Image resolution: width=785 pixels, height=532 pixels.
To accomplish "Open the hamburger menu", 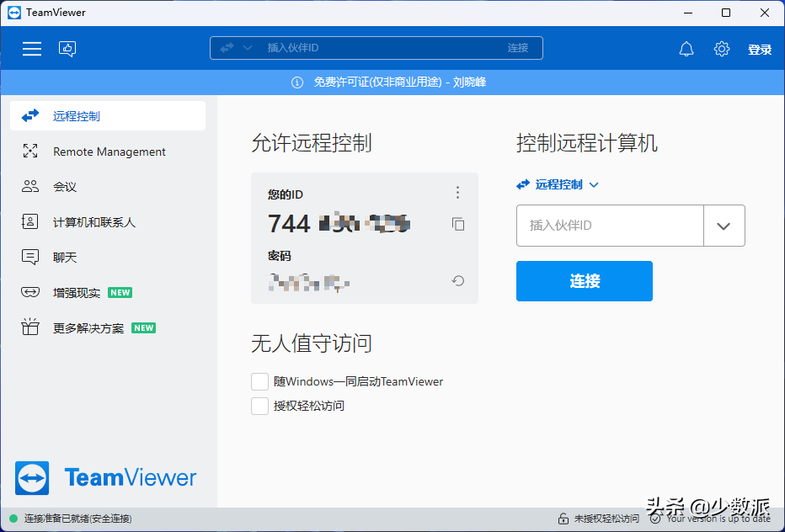I will click(31, 49).
